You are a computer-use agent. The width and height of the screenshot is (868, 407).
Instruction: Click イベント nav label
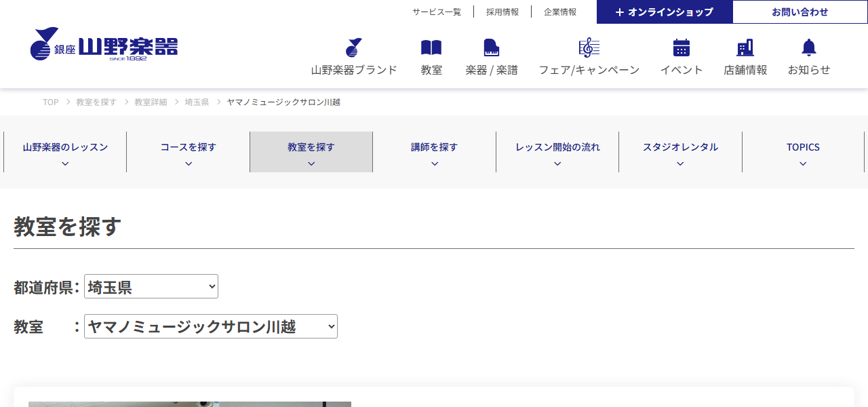tap(682, 70)
